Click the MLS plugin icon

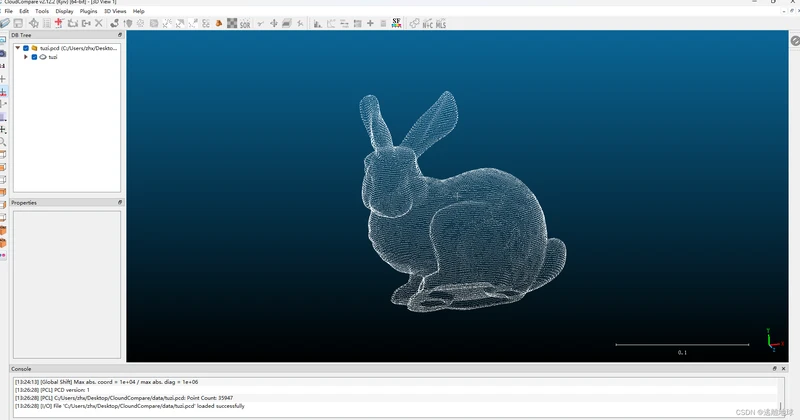(x=441, y=23)
